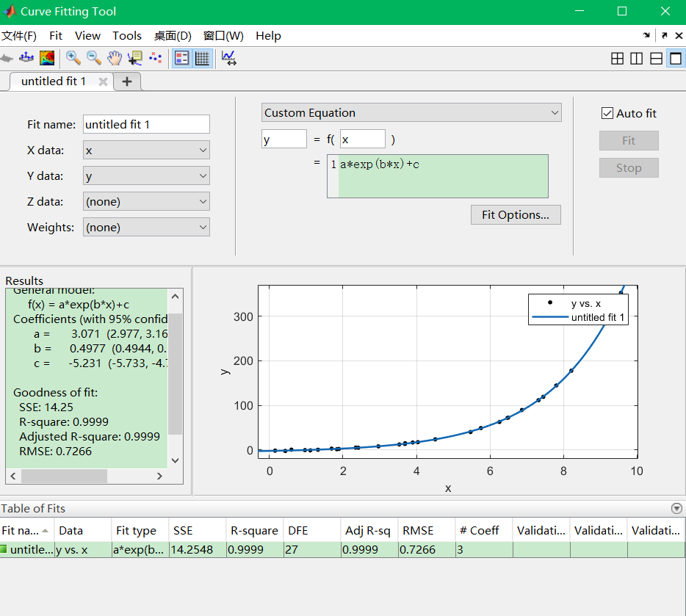Screen dimensions: 686x616
Task: Open the View menu
Action: click(87, 36)
